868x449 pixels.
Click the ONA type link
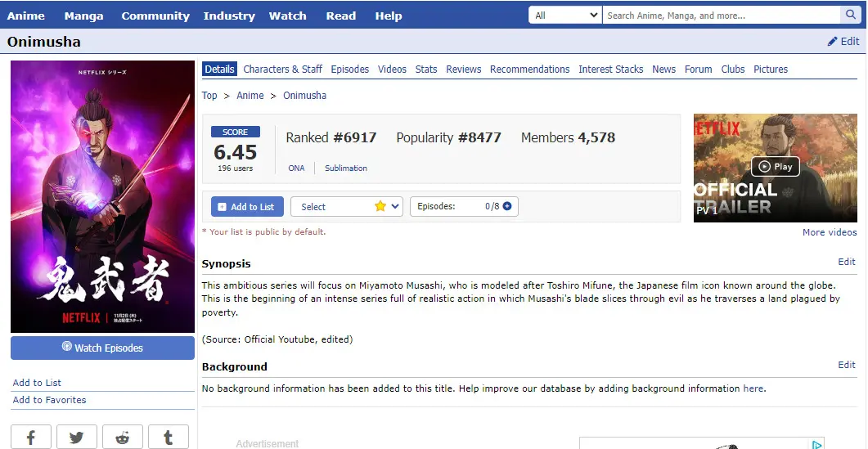click(296, 168)
